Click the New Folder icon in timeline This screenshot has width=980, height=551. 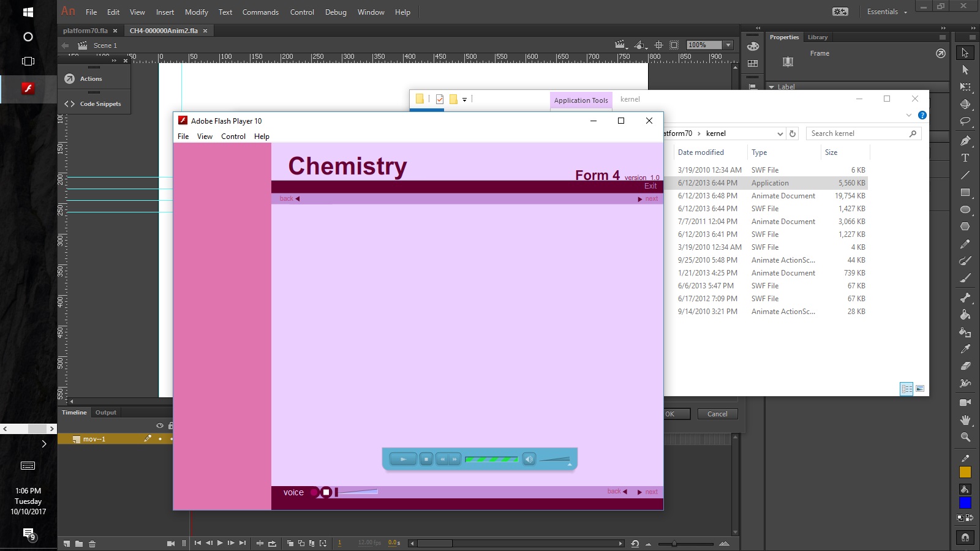tap(79, 544)
